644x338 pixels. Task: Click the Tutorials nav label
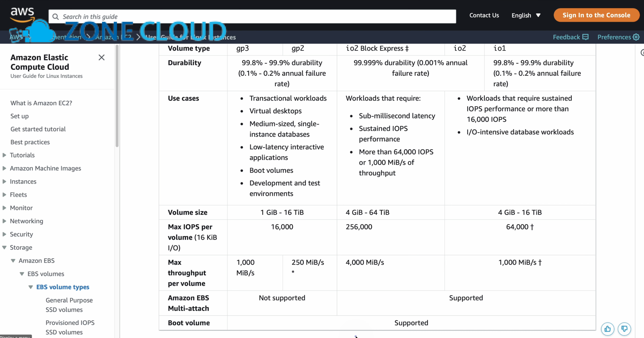pyautogui.click(x=22, y=155)
